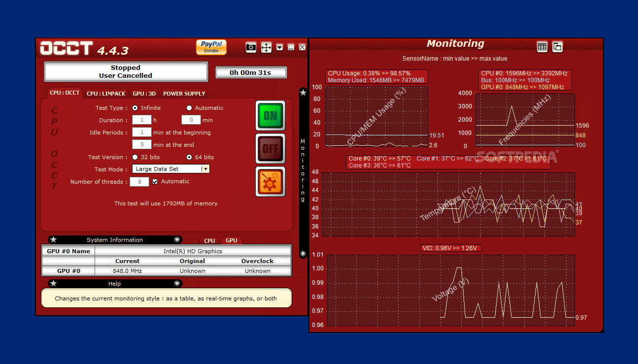638x364 pixels.
Task: Click the Intel(R) HD Graphics cell
Action: click(x=193, y=251)
